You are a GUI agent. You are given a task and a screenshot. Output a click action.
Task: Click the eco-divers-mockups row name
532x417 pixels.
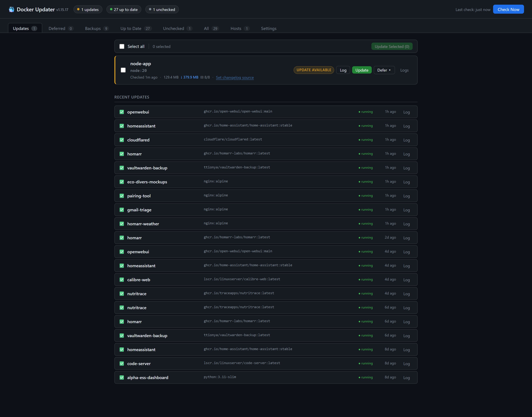(147, 182)
